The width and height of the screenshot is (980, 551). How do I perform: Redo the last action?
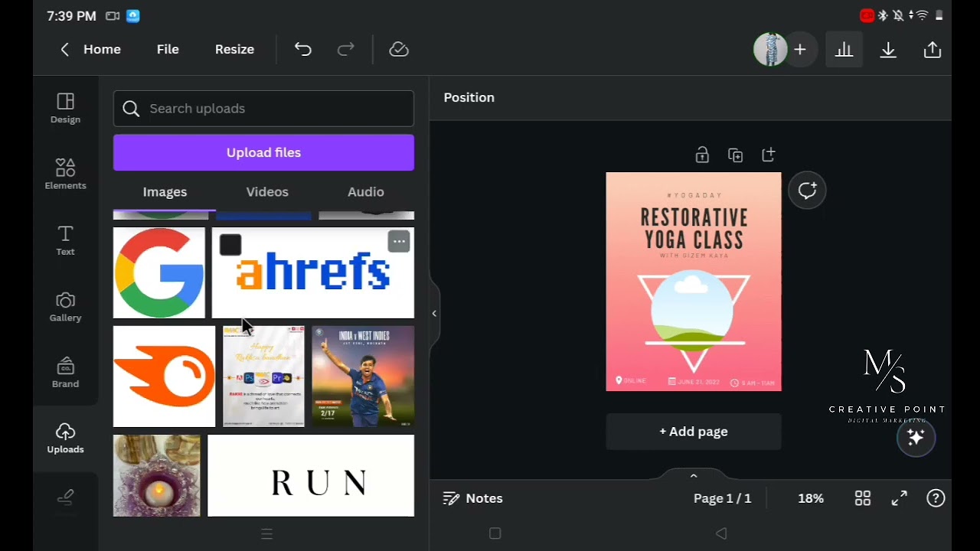[346, 49]
